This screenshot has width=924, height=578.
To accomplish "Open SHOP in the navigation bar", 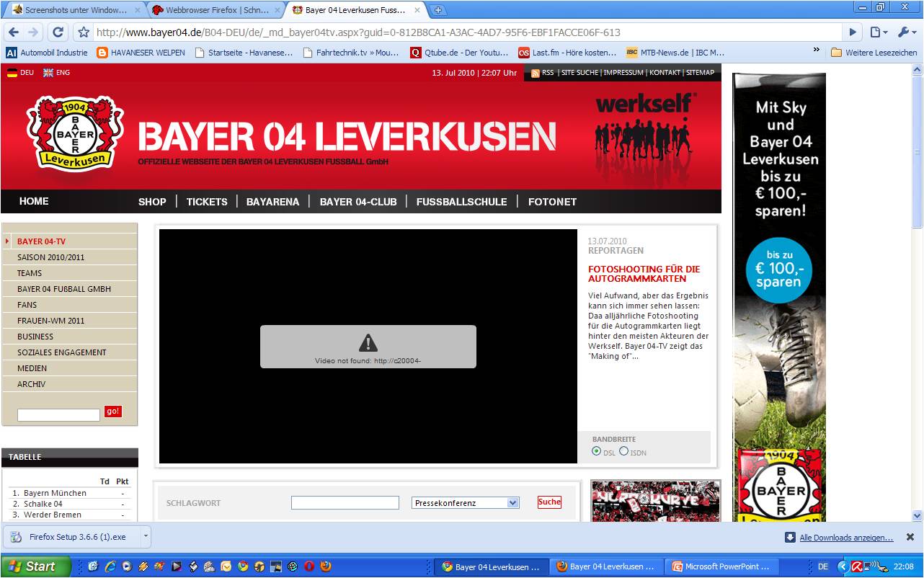I will [x=152, y=202].
